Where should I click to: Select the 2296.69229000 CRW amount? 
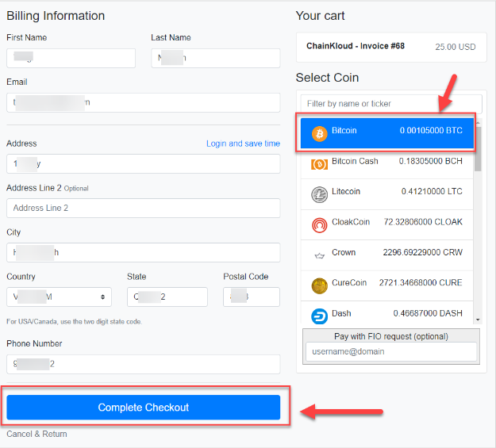[x=423, y=252]
